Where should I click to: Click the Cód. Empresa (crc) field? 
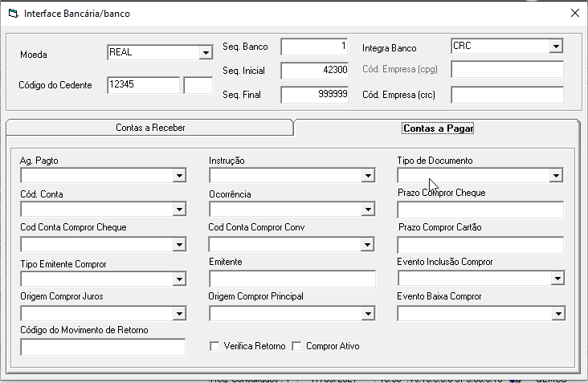(507, 95)
